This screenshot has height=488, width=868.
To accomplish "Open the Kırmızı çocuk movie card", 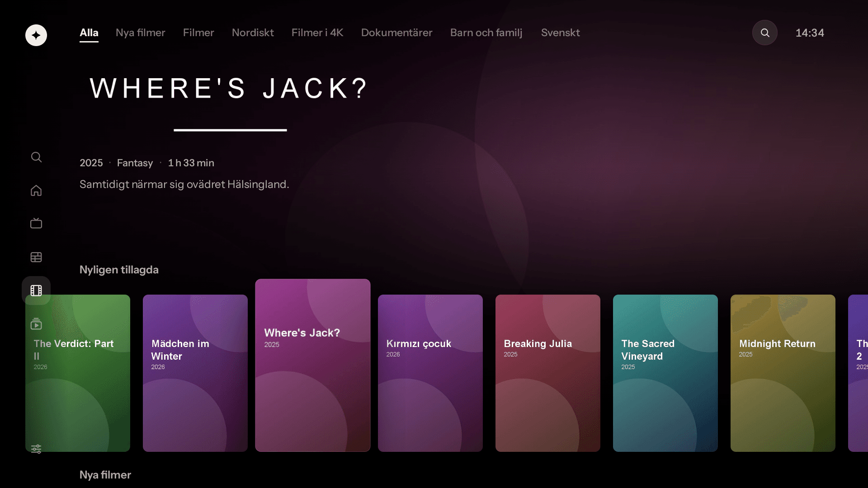I will coord(430,373).
